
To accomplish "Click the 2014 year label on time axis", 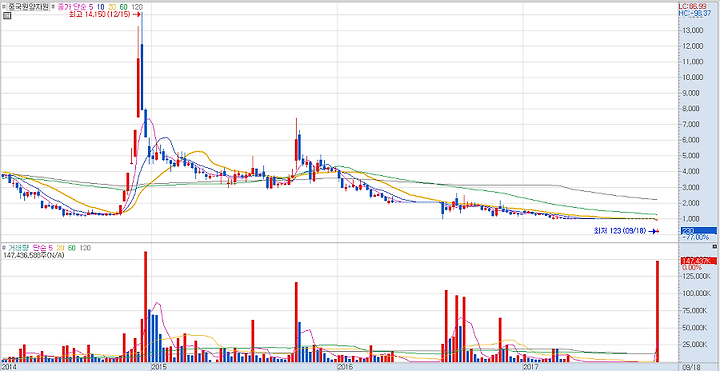I will 9,367.
